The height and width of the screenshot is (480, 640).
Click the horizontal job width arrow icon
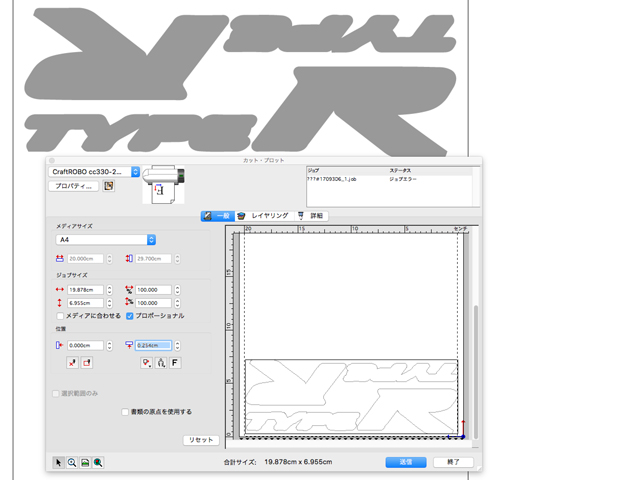60,289
